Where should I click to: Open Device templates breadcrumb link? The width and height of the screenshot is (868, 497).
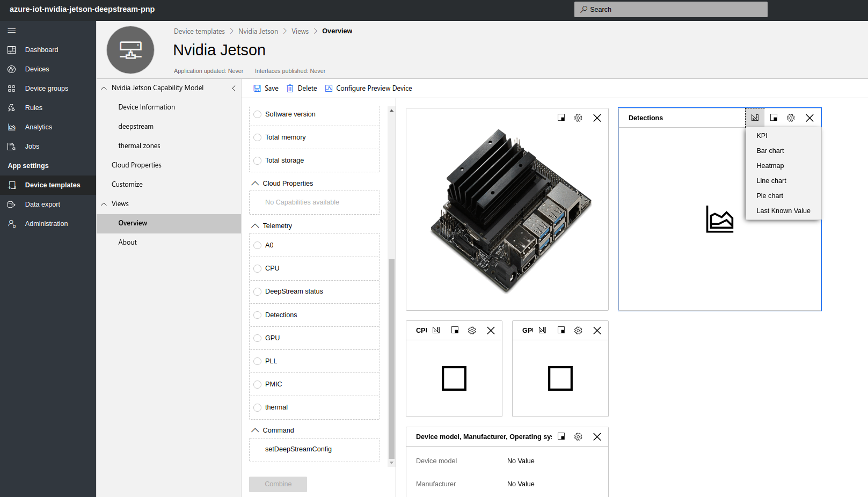199,32
